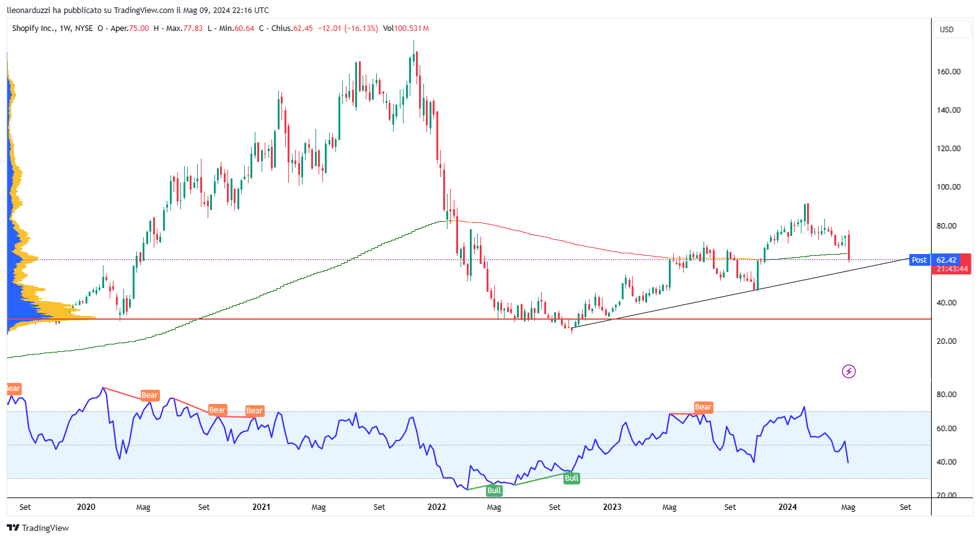Click the 2022 time axis label

click(x=437, y=507)
